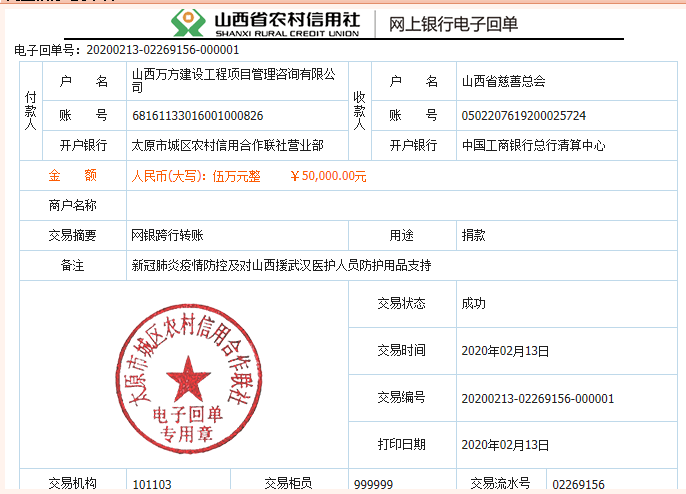Click the 网银跨行转账 transaction summary
The height and width of the screenshot is (494, 686).
tap(167, 236)
